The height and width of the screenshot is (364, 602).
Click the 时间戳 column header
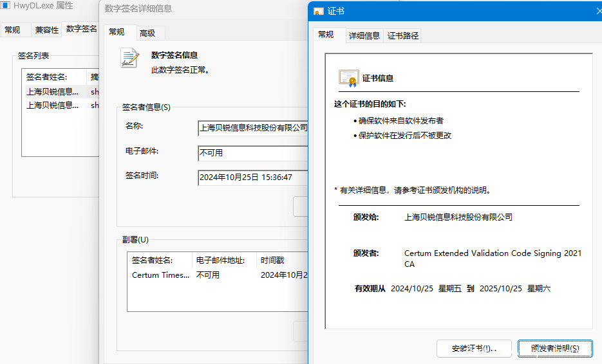282,260
